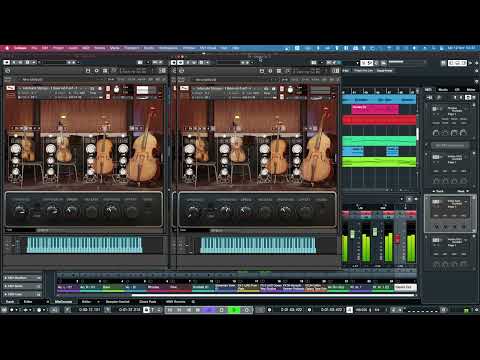
Task: Expand the bottom section in the lower-left inspector
Action: (x=22, y=294)
